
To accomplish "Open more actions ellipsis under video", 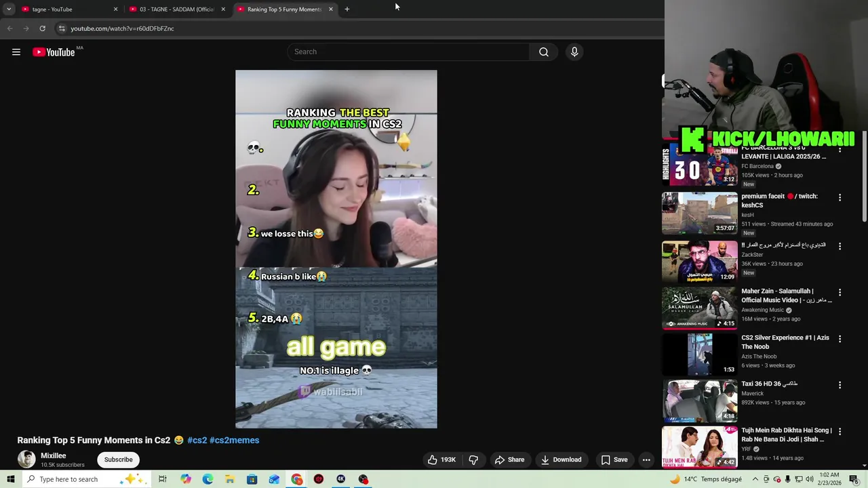I will (x=646, y=460).
